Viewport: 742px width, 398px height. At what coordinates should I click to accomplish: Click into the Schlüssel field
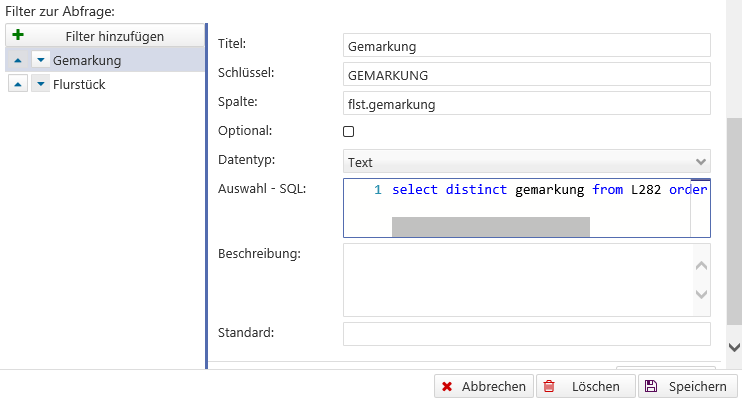527,74
